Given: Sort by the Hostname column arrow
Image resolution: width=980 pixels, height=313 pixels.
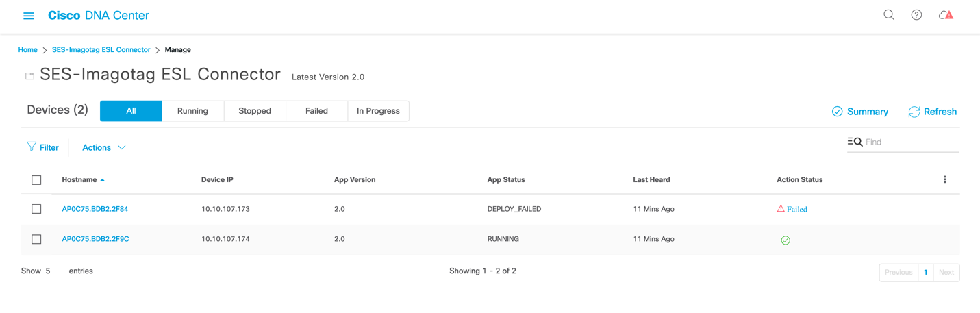Looking at the screenshot, I should (103, 180).
